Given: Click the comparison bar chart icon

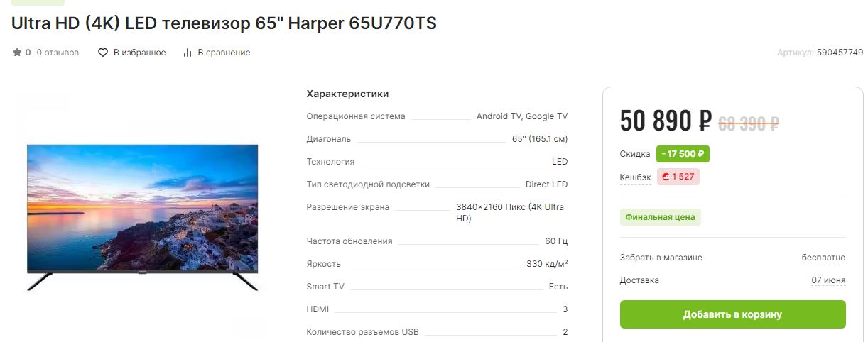Looking at the screenshot, I should click(x=188, y=53).
